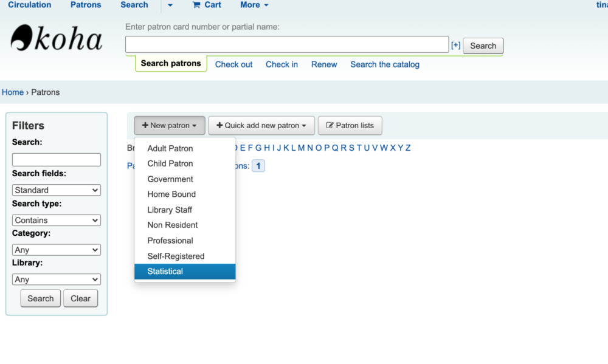Screen dimensions: 608x364
Task: Click the Koha logo
Action: (x=57, y=38)
